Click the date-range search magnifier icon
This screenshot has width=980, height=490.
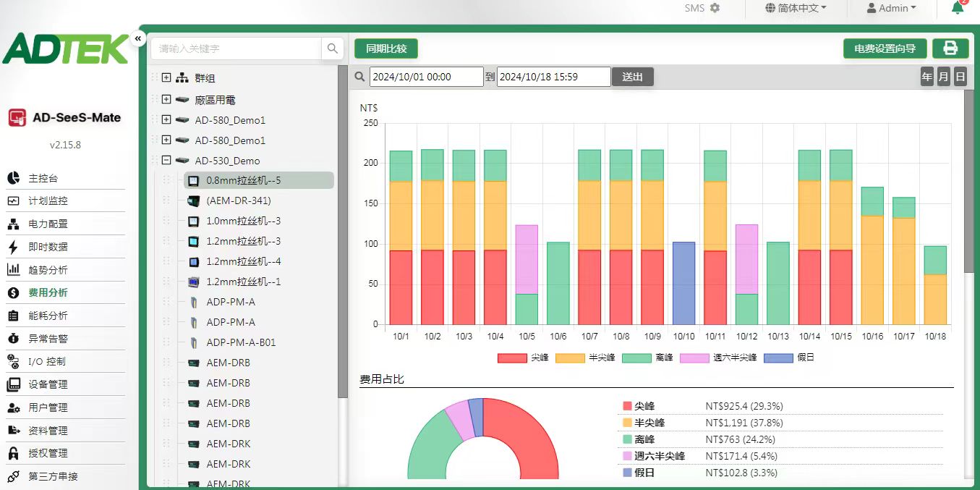(x=360, y=77)
